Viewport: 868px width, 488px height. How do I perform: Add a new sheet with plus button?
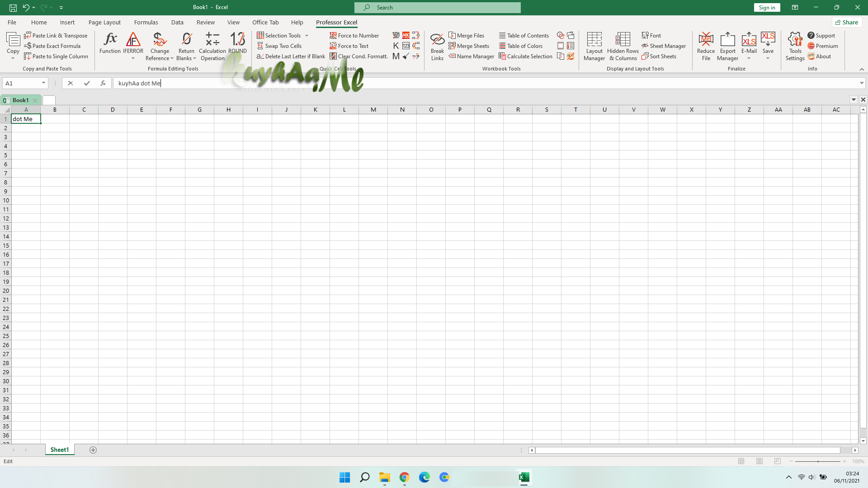[93, 450]
